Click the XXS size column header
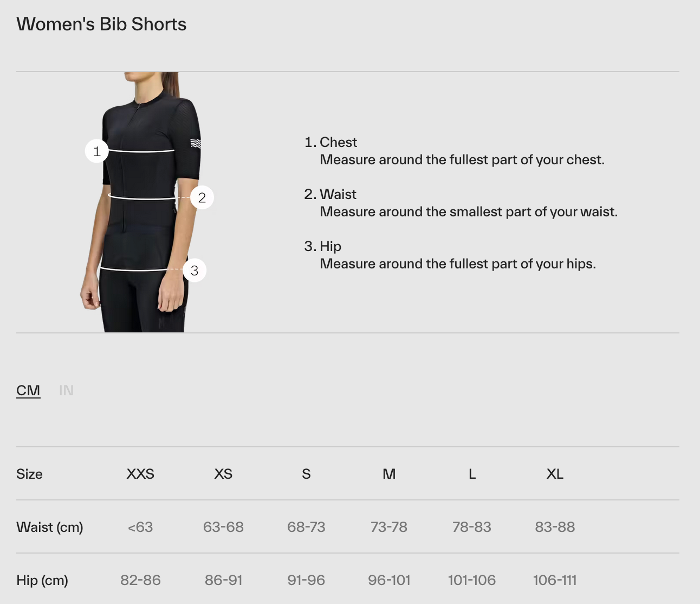The image size is (700, 604). [x=140, y=474]
